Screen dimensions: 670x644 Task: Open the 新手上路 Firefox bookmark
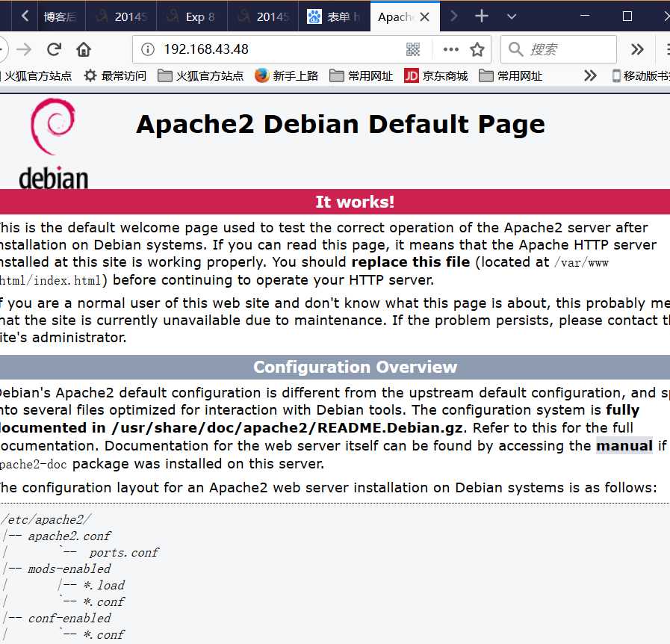click(286, 76)
